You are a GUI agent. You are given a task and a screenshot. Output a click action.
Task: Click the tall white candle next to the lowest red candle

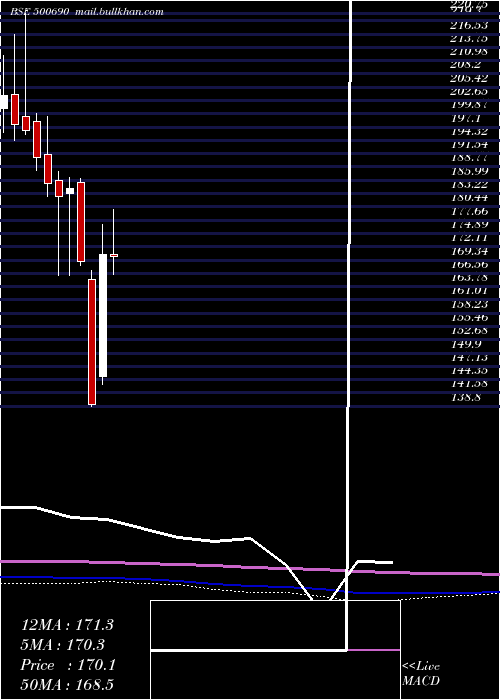click(103, 315)
